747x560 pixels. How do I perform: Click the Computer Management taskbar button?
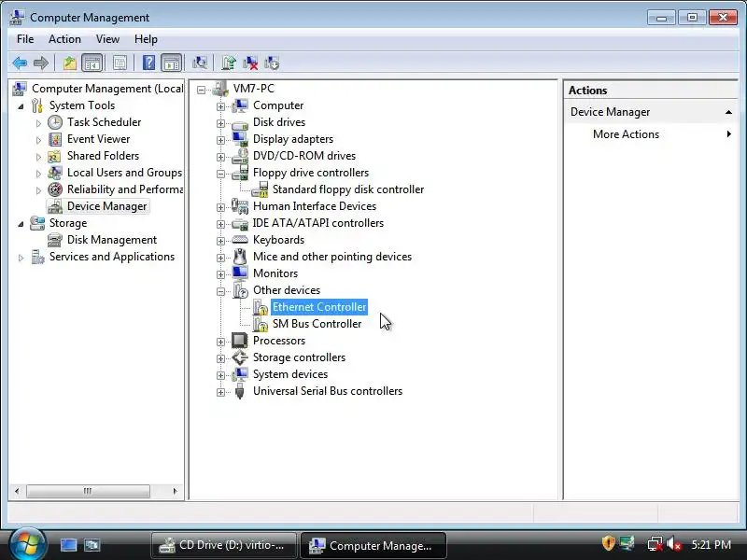pyautogui.click(x=373, y=545)
